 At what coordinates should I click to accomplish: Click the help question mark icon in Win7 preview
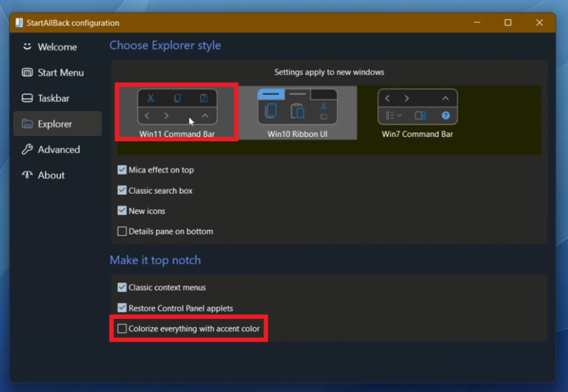click(x=445, y=115)
